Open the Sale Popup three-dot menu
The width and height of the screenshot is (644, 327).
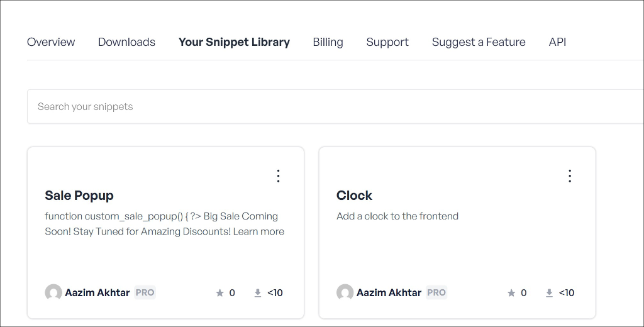pos(279,176)
